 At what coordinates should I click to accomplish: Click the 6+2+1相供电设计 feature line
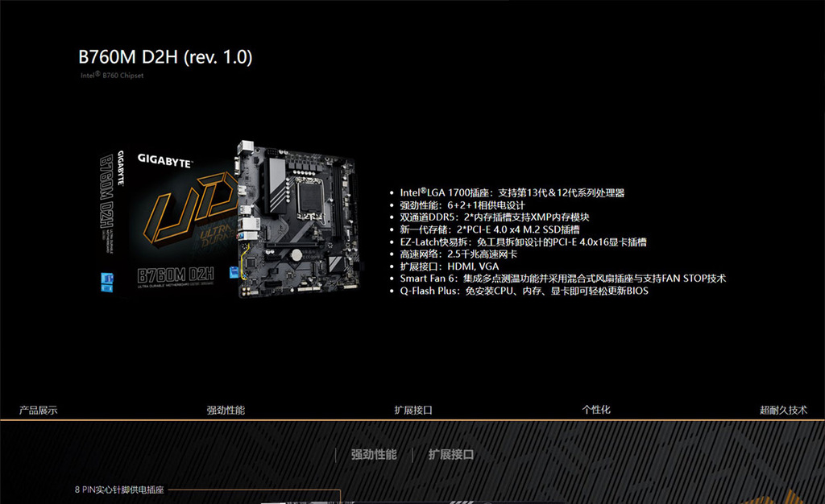(x=462, y=205)
